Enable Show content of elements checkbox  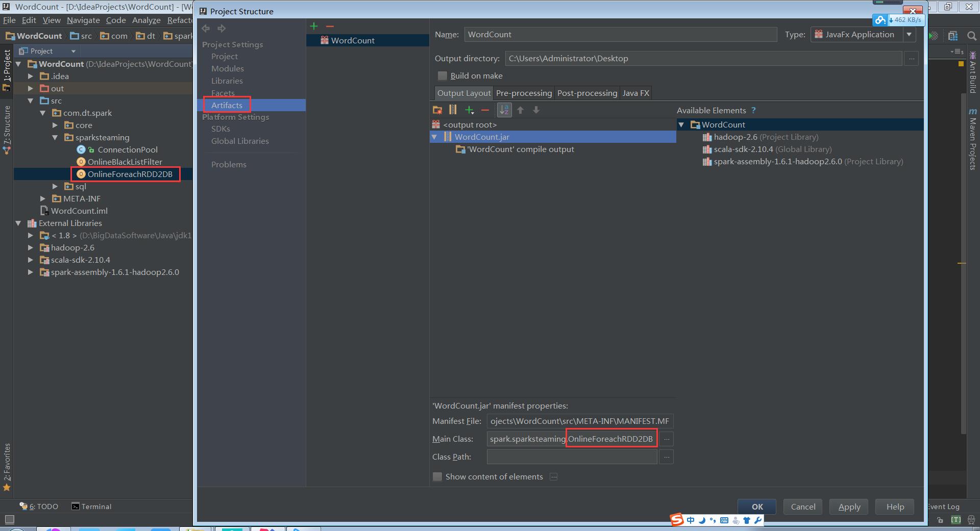pyautogui.click(x=437, y=477)
